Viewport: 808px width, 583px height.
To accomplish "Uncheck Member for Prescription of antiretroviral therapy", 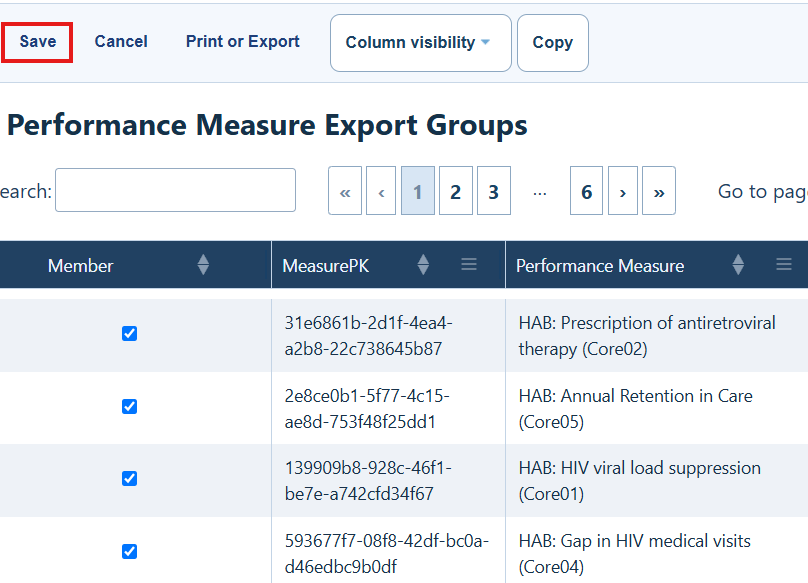I will click(x=129, y=334).
